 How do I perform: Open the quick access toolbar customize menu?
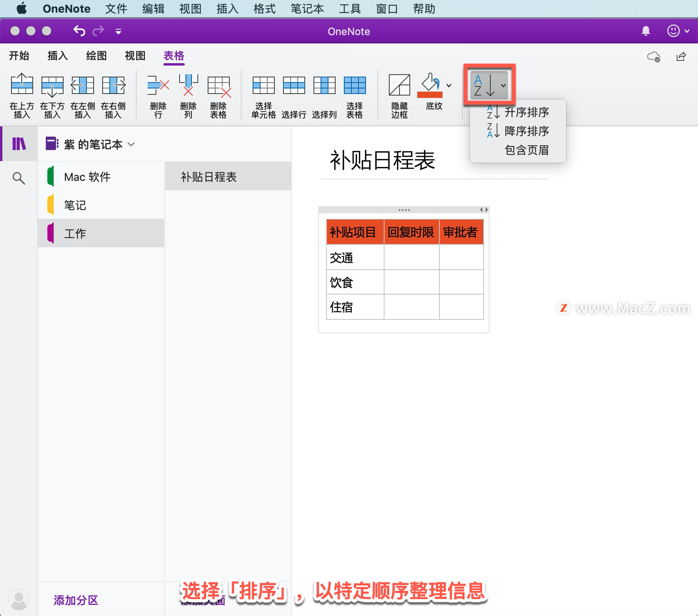(118, 31)
